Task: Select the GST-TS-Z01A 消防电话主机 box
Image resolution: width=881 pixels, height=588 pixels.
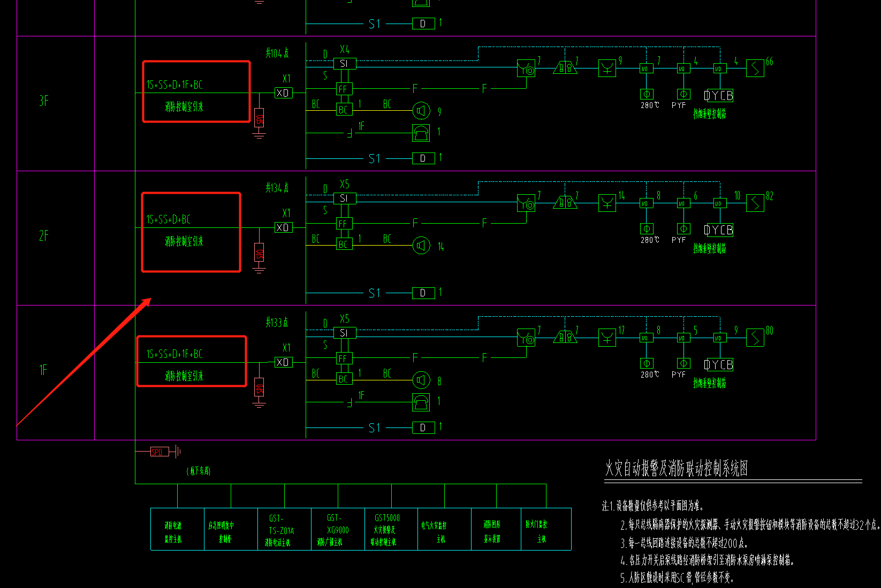Action: (x=284, y=529)
